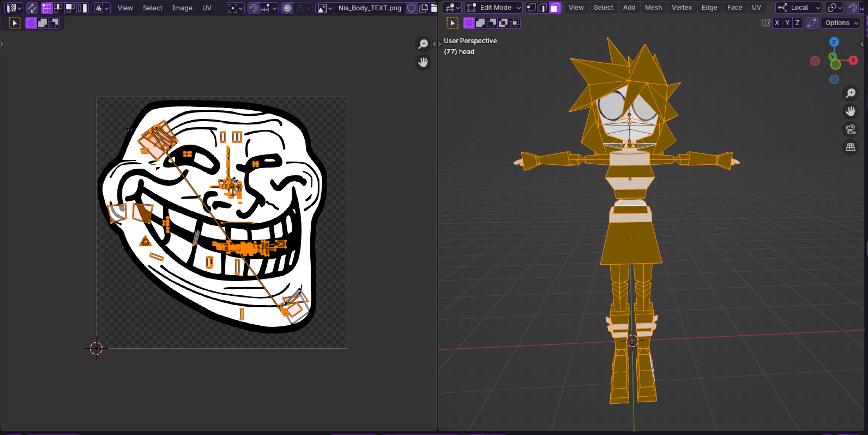Open the Edge menu
Screen dimensions: 868x435
point(709,8)
